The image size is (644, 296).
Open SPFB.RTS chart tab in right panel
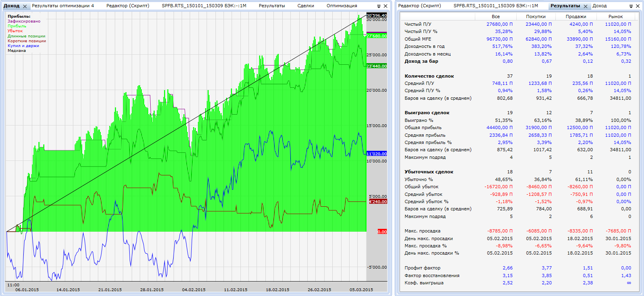pos(495,6)
